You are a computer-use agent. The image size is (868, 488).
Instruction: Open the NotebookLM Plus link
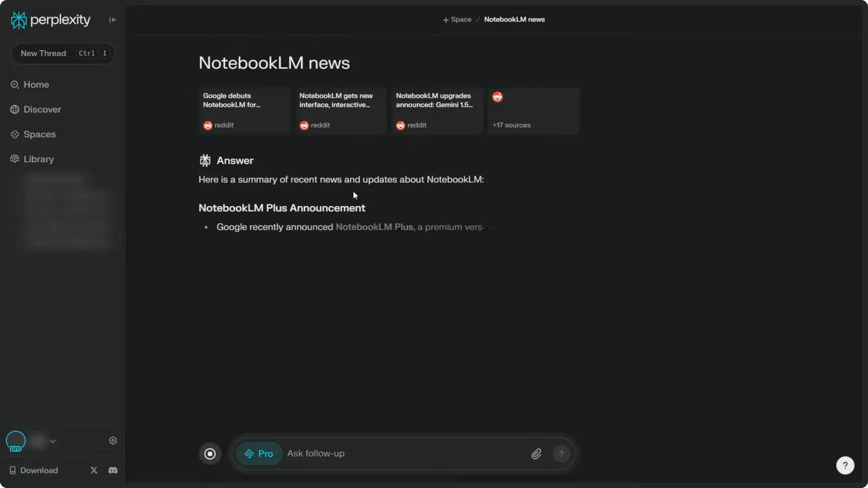(x=374, y=227)
